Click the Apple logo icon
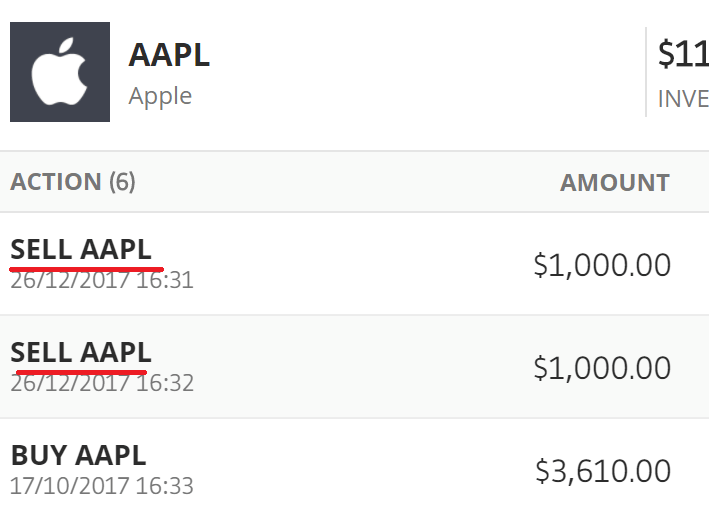 pos(60,72)
